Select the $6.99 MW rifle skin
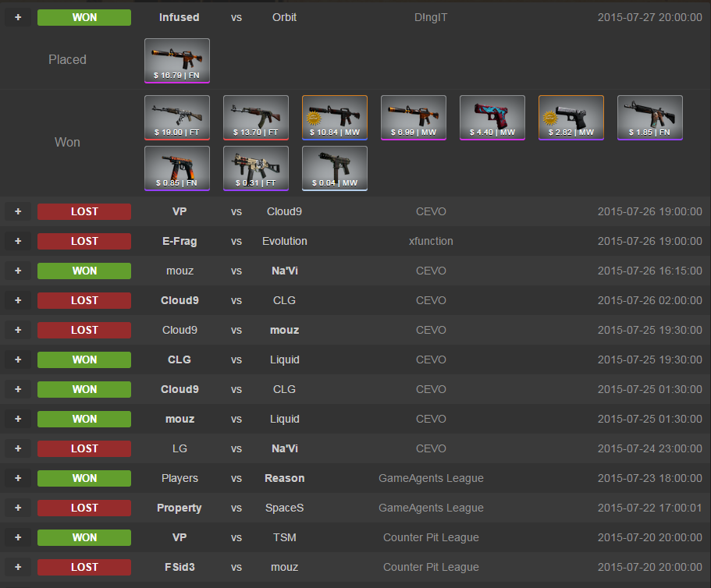The image size is (711, 588). coord(414,118)
